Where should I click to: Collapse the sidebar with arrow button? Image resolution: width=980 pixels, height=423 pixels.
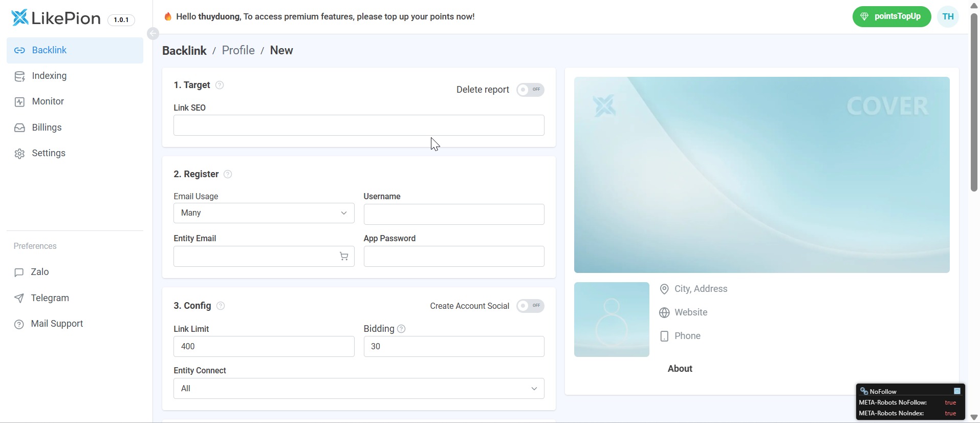point(153,34)
